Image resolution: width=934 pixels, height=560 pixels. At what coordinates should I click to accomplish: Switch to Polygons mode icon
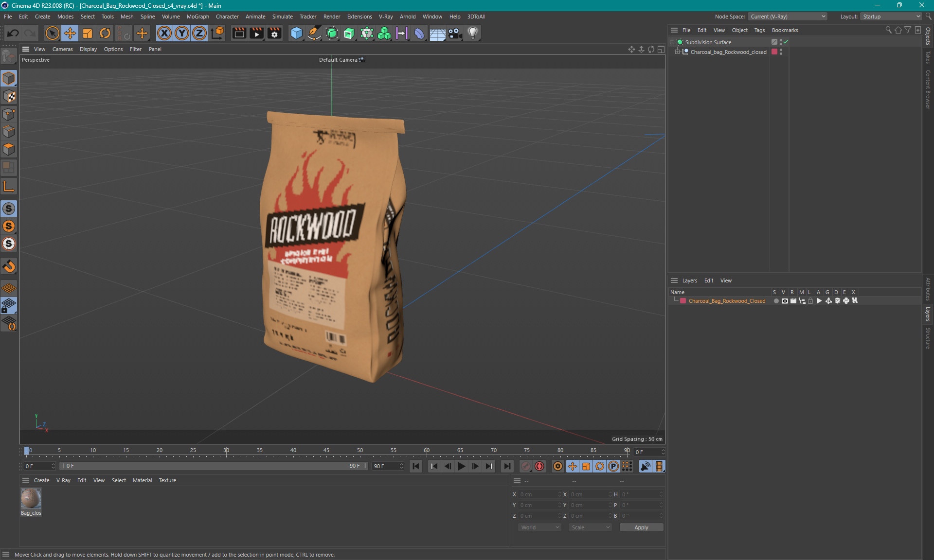click(x=9, y=149)
